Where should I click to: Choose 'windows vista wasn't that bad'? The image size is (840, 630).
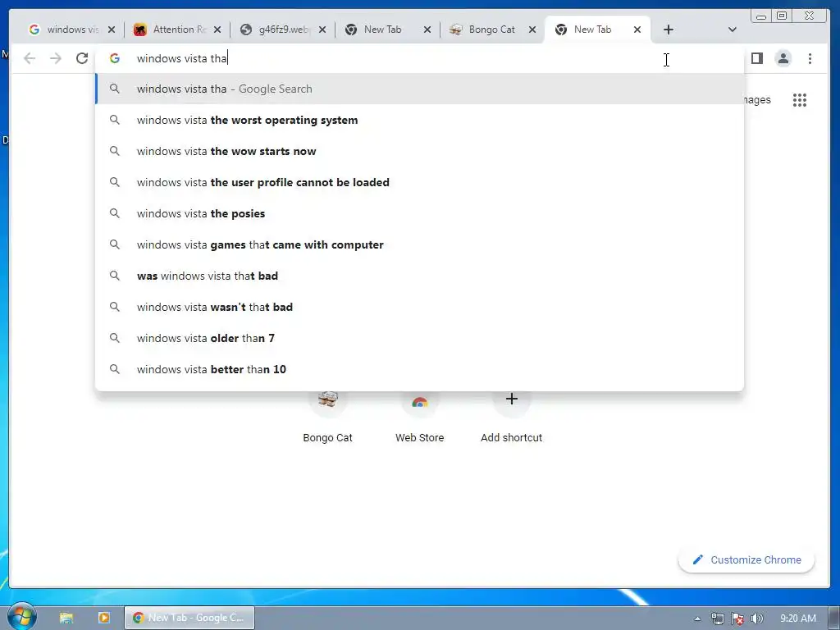419,307
